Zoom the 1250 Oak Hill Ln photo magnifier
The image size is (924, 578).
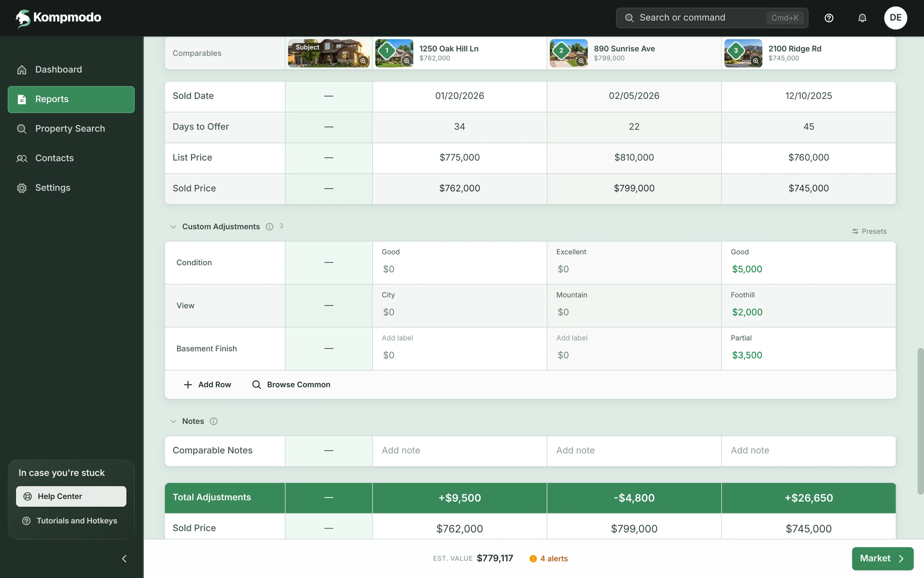(407, 61)
